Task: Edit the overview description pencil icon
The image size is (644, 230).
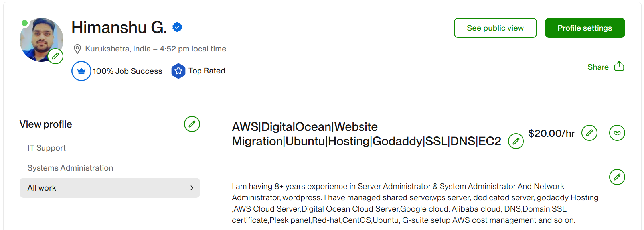Action: pos(617,177)
